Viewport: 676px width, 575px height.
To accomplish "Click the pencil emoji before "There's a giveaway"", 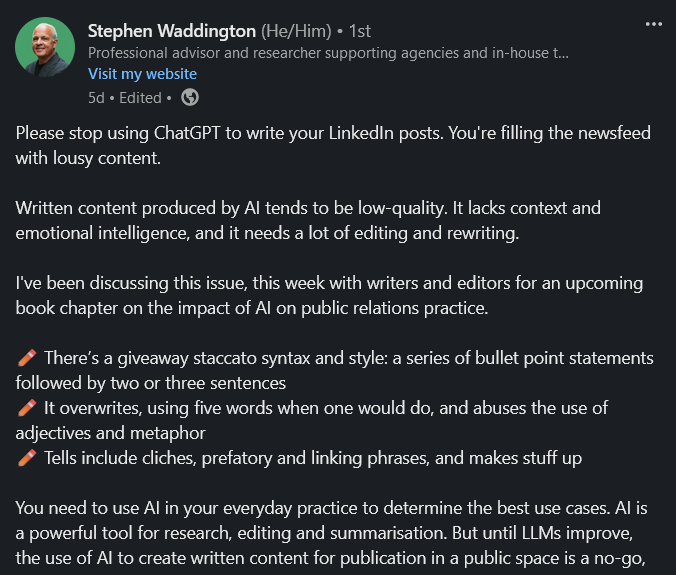I will [x=27, y=358].
